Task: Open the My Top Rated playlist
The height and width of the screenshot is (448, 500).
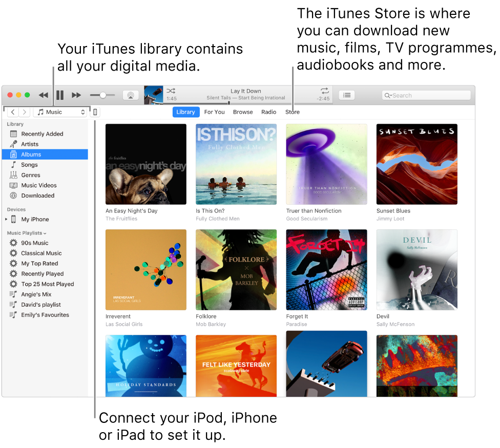Action: 45,264
